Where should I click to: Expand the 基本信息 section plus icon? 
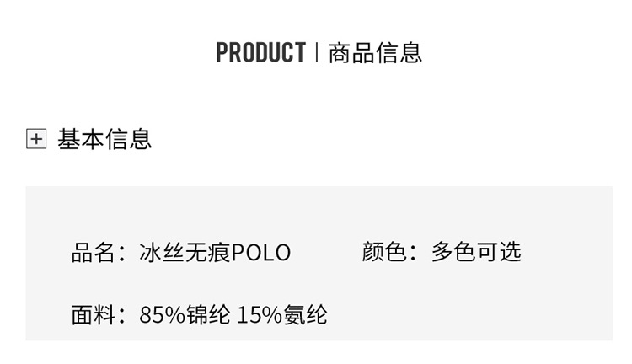36,139
